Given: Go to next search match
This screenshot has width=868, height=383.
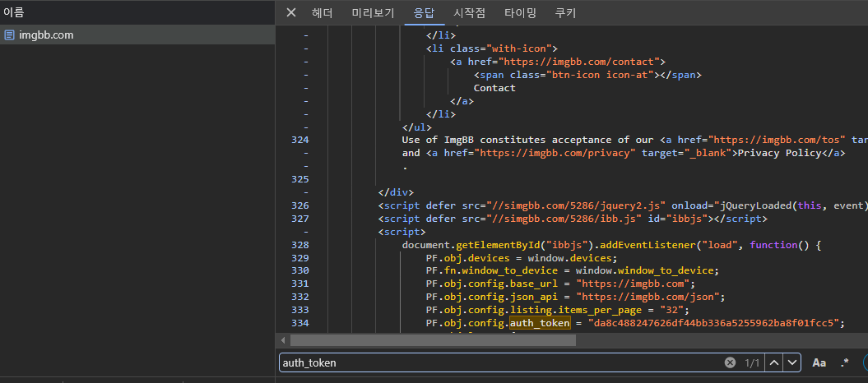Looking at the screenshot, I should tap(792, 362).
